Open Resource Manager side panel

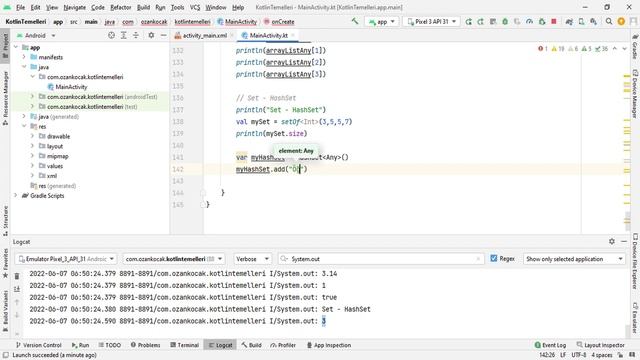[5, 97]
